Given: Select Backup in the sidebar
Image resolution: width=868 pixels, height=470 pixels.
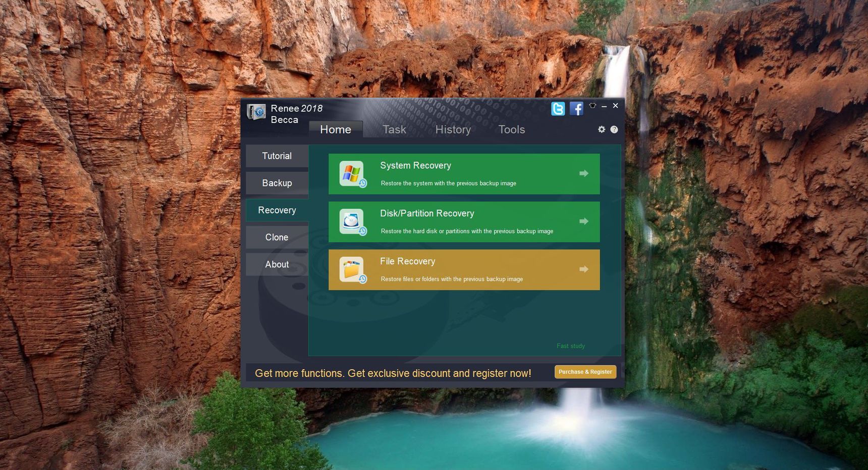Looking at the screenshot, I should click(x=277, y=183).
